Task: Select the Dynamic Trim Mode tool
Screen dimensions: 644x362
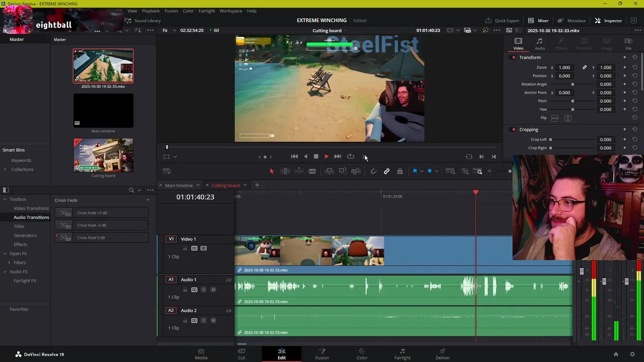Action: click(x=299, y=171)
